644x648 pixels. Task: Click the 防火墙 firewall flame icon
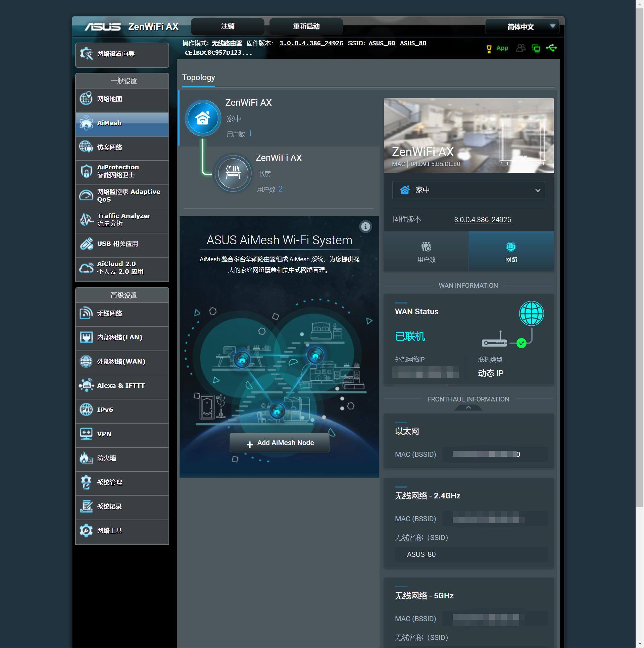[86, 458]
